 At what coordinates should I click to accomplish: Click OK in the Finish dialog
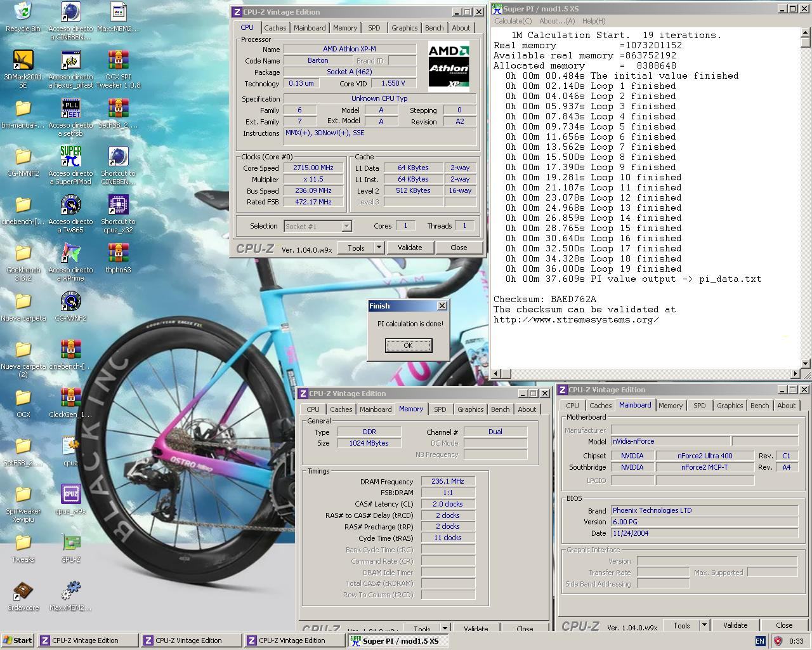pos(408,345)
